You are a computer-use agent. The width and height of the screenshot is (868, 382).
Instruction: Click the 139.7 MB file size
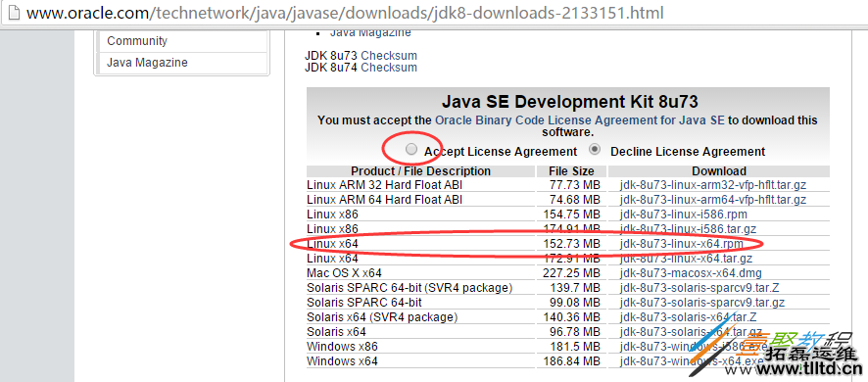pyautogui.click(x=575, y=288)
